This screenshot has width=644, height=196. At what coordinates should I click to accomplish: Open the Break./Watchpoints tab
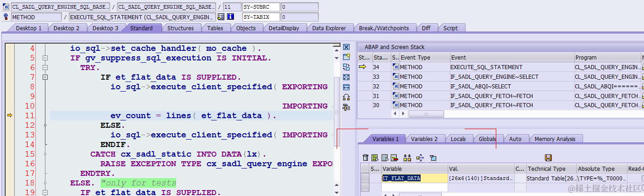tap(384, 28)
